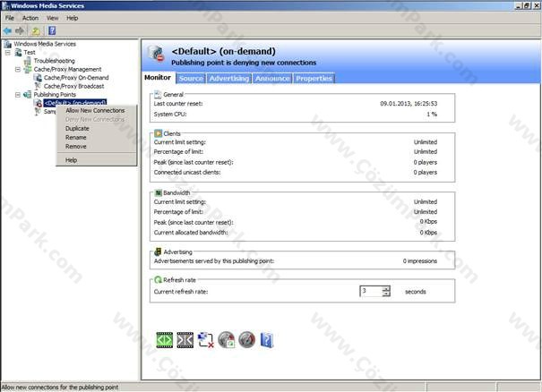Click the Default publishing point denied icon
Screen dimensions: 542x392
tap(38, 103)
